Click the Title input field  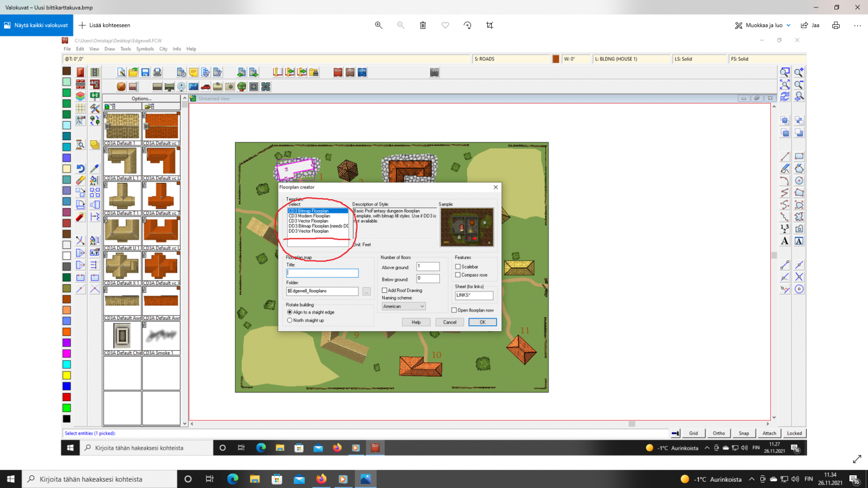(322, 273)
